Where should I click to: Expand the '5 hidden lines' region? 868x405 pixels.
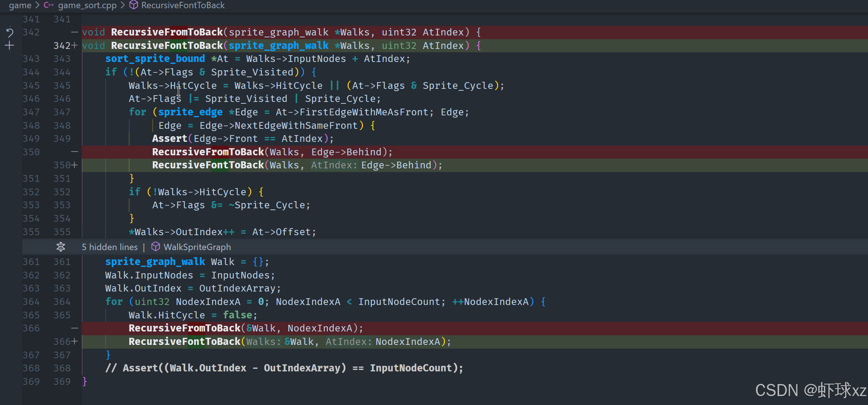pyautogui.click(x=110, y=247)
